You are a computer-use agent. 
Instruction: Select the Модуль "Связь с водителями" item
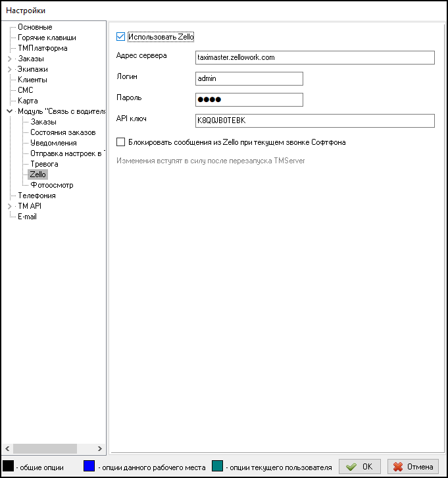point(61,111)
